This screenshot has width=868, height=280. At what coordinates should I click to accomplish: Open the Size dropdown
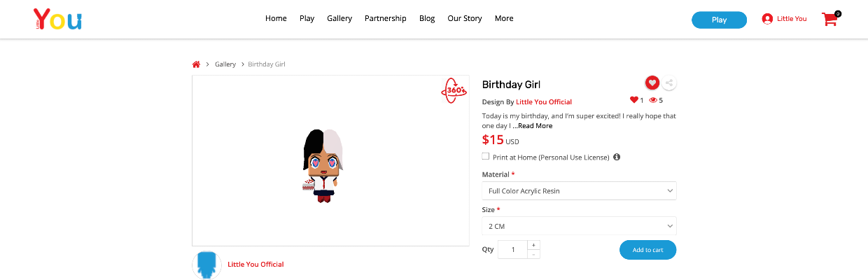tap(579, 226)
